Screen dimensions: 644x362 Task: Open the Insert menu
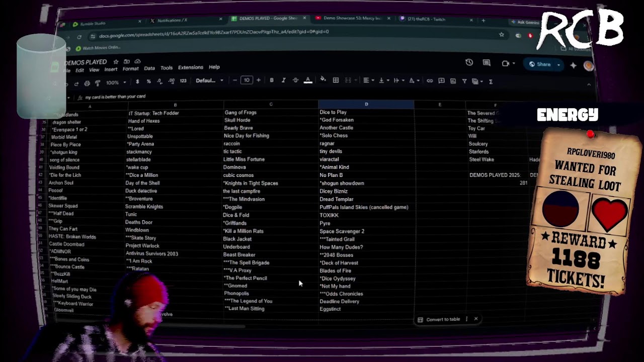pyautogui.click(x=111, y=69)
